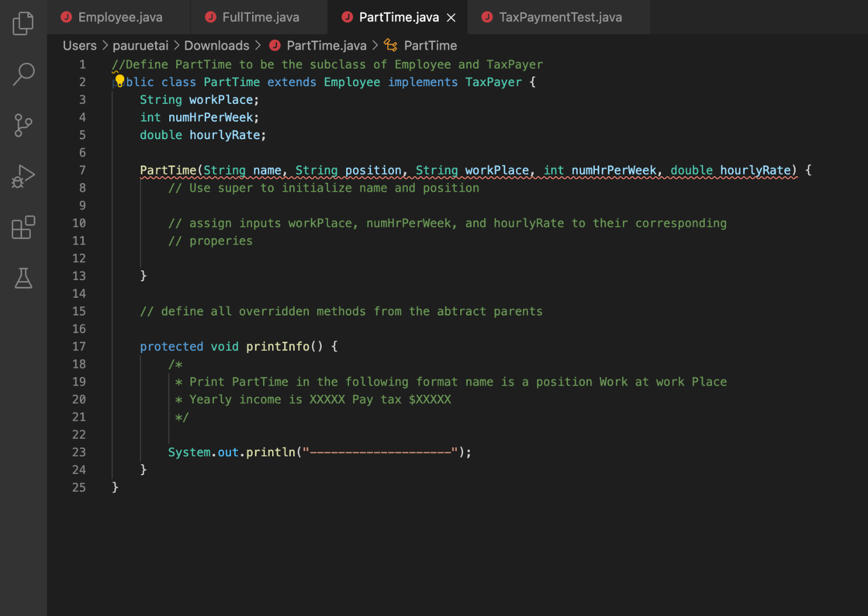The height and width of the screenshot is (616, 868).
Task: Click the dashed string literal on line 23
Action: [x=380, y=452]
